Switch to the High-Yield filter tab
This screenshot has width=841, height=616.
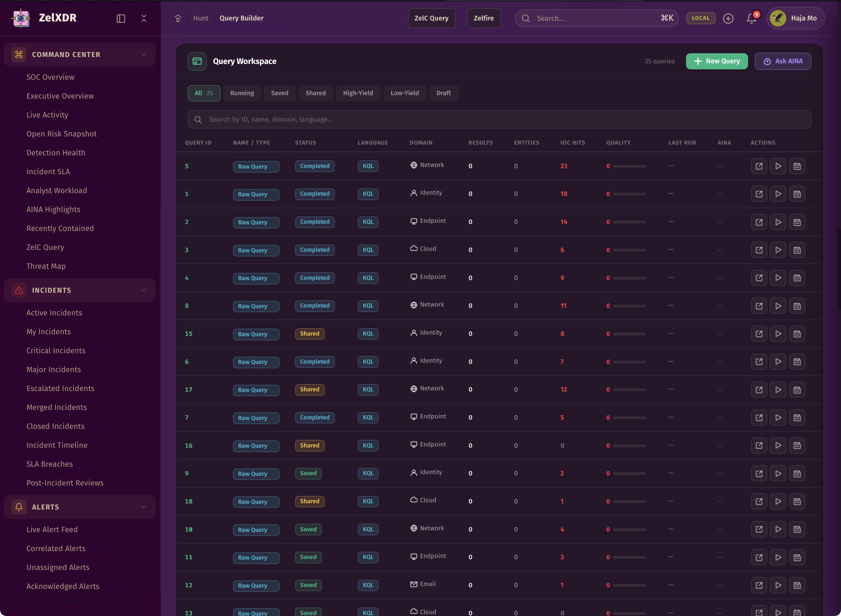pyautogui.click(x=358, y=93)
